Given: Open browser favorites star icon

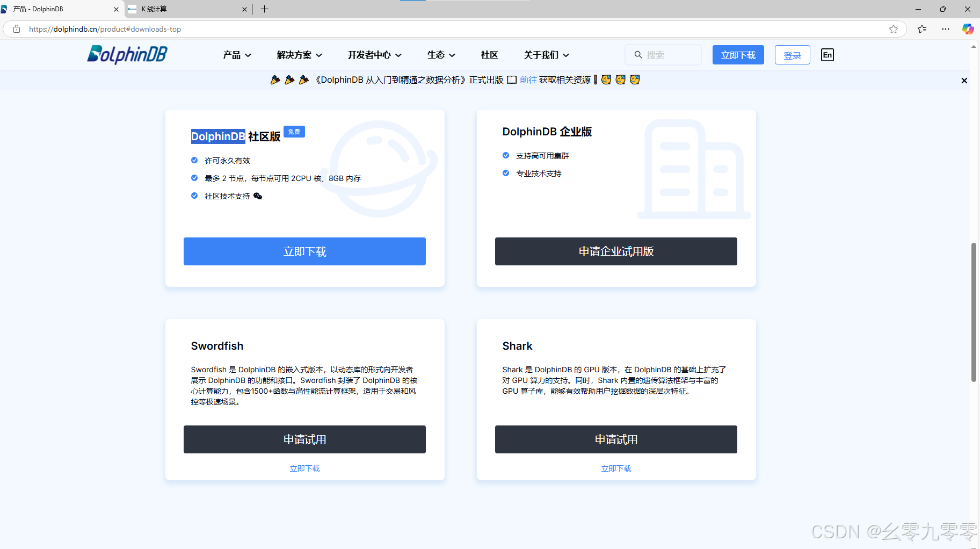Looking at the screenshot, I should (894, 29).
